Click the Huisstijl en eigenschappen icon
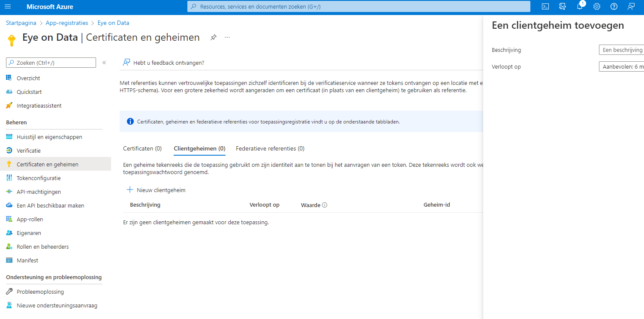This screenshot has width=644, height=319. point(9,137)
